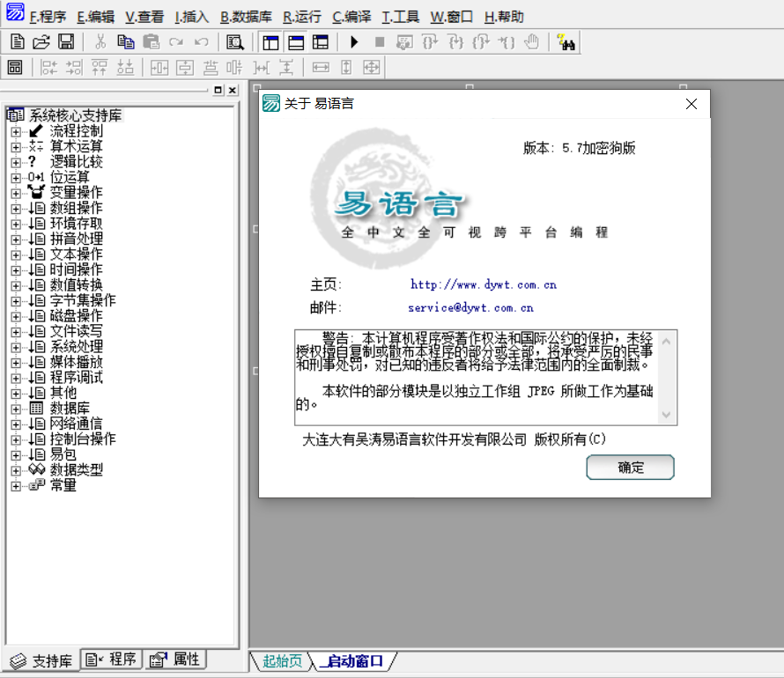Screen dimensions: 784x678
Task: Click the make same size icon
Action: 372,67
